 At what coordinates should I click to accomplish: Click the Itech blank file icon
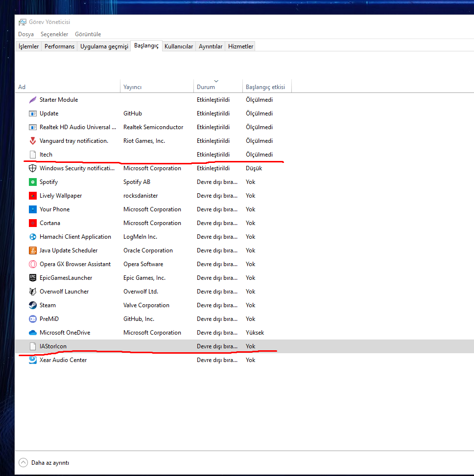click(x=32, y=155)
